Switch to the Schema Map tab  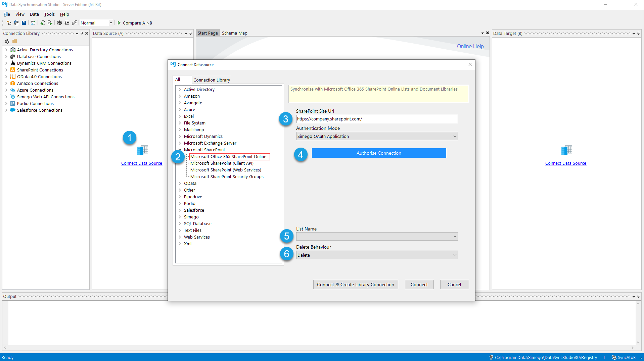pyautogui.click(x=234, y=33)
